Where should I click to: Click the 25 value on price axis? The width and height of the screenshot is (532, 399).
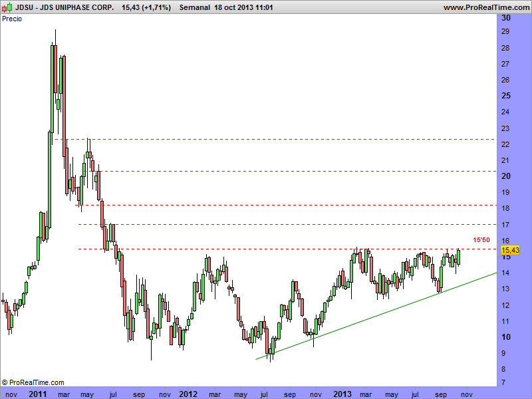coord(505,96)
